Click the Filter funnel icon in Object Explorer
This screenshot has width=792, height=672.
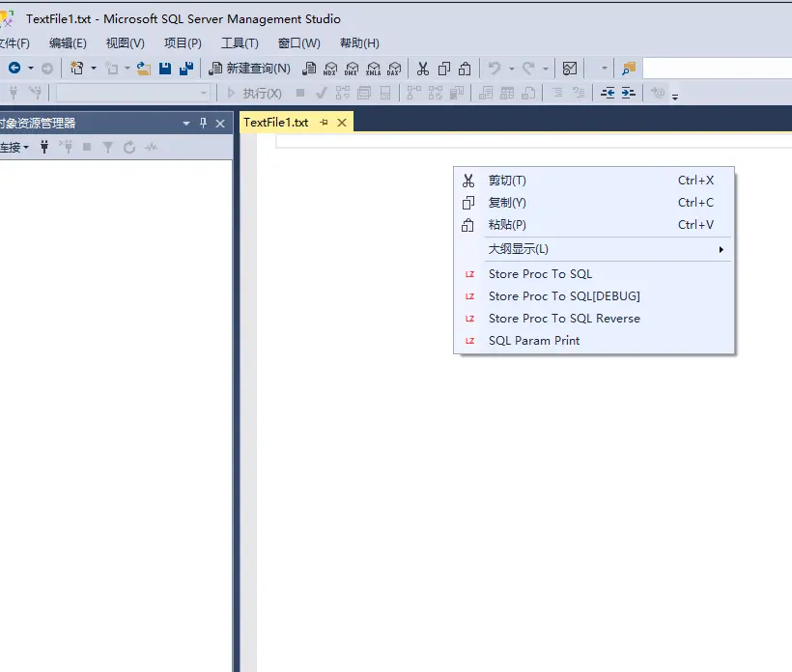click(107, 147)
